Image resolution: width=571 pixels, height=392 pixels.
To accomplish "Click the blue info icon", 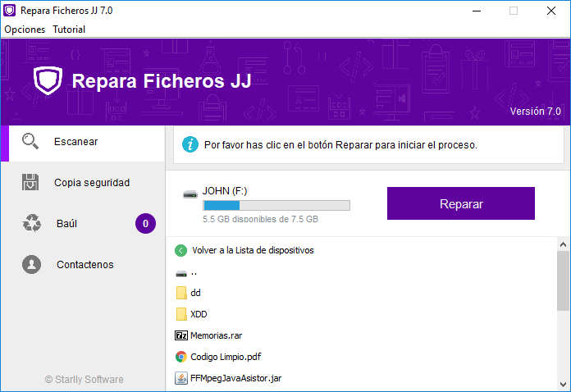I will pyautogui.click(x=190, y=144).
